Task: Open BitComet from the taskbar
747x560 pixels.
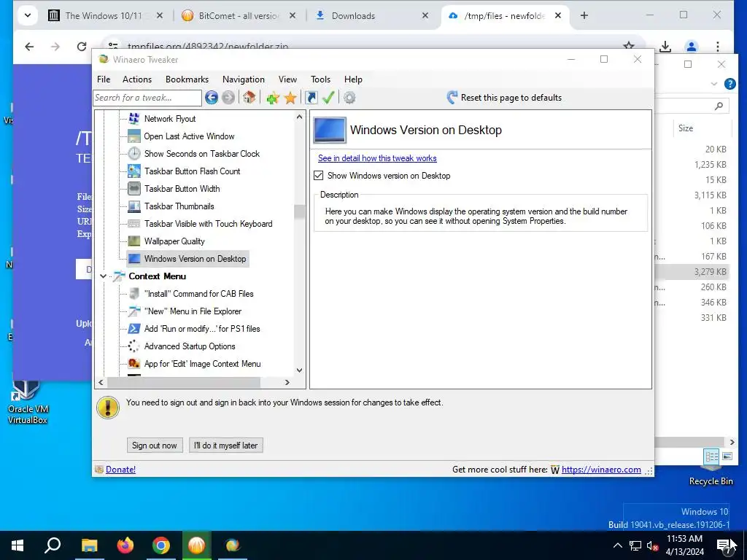Action: coord(197,545)
